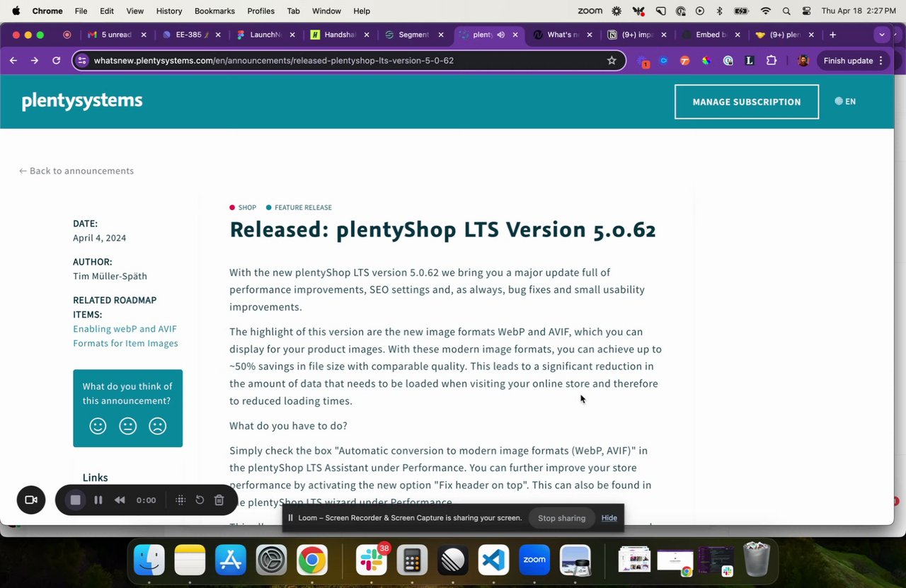The image size is (906, 588).
Task: Open System Settings from the Dock
Action: point(271,561)
